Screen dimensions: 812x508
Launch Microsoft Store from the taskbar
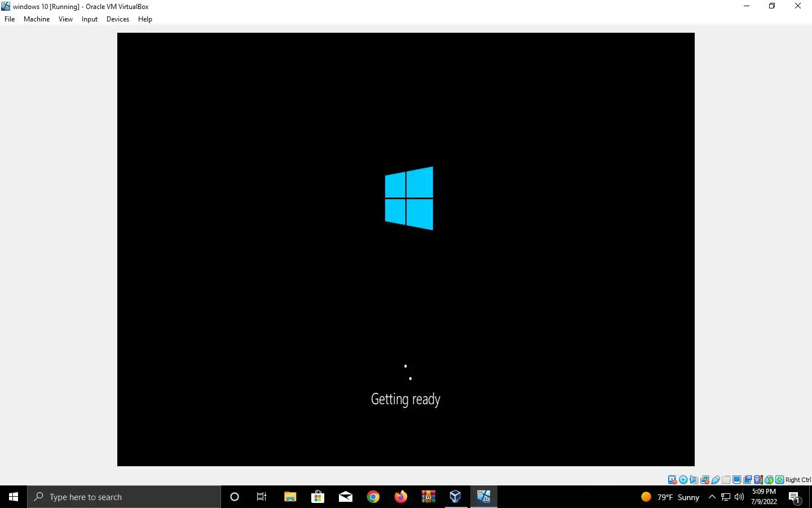tap(317, 497)
